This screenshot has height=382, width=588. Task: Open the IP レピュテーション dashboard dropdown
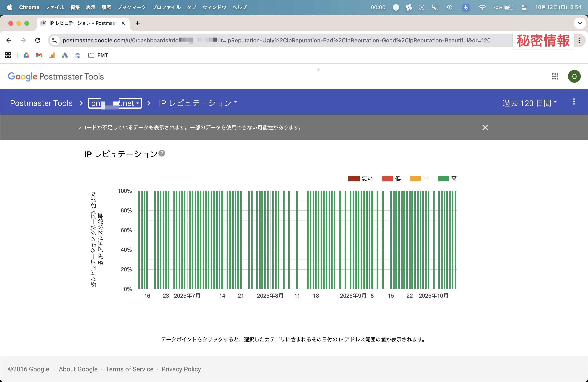(198, 103)
